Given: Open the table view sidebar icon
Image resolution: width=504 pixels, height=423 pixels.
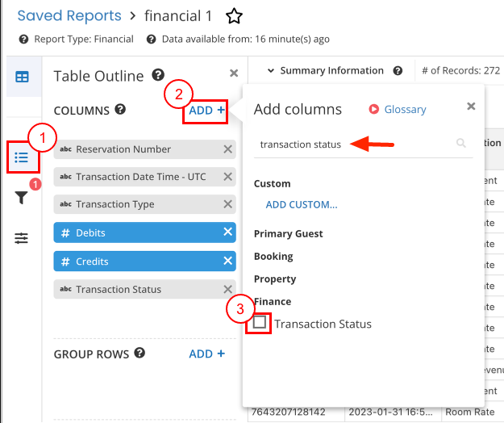Looking at the screenshot, I should pyautogui.click(x=22, y=77).
